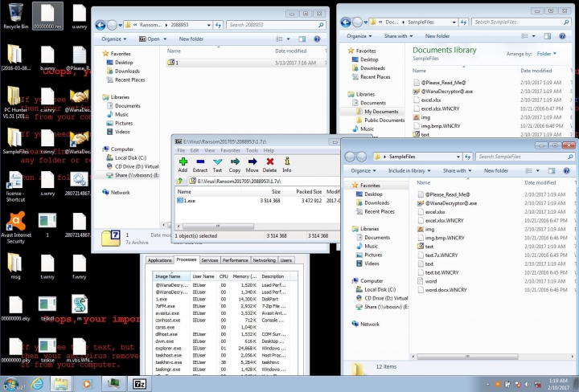Sort front SampleFiles by Date modified column

pyautogui.click(x=547, y=182)
